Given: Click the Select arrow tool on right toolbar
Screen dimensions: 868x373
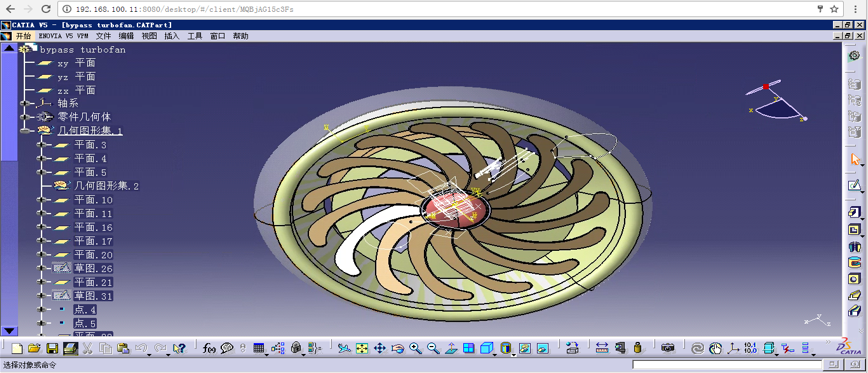Looking at the screenshot, I should coord(855,159).
